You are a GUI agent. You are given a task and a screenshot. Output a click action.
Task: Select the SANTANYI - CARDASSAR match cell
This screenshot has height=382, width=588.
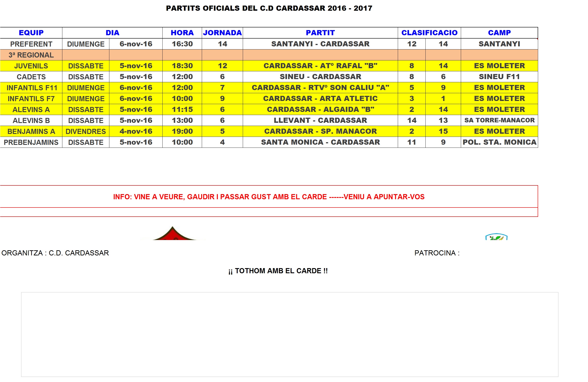click(x=320, y=44)
